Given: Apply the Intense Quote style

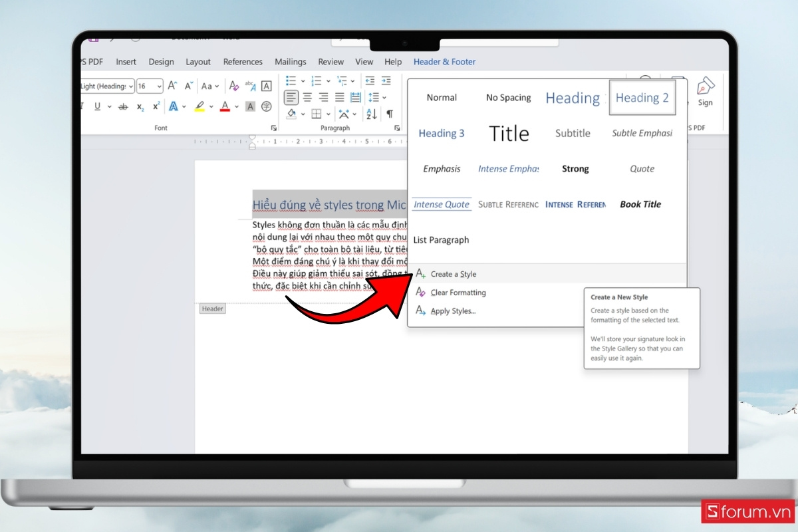Looking at the screenshot, I should [x=442, y=204].
